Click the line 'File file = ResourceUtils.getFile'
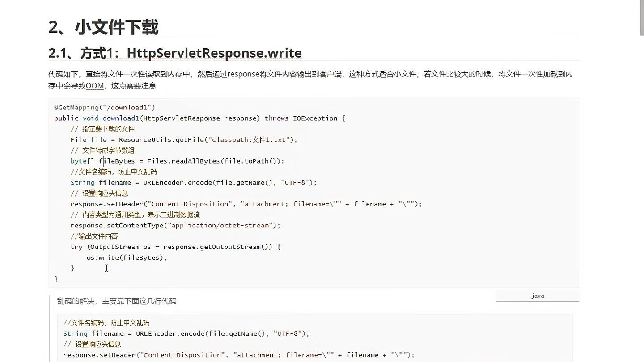The width and height of the screenshot is (644, 362). (x=184, y=139)
